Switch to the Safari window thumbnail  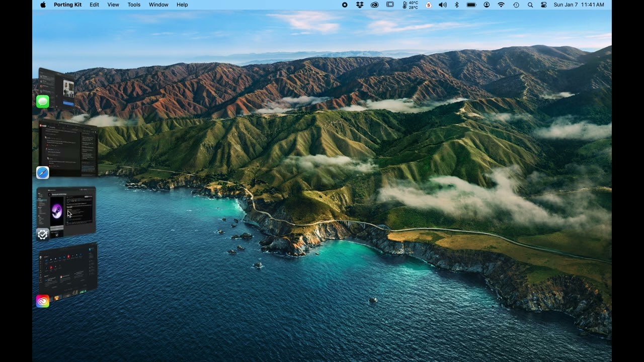coord(68,148)
